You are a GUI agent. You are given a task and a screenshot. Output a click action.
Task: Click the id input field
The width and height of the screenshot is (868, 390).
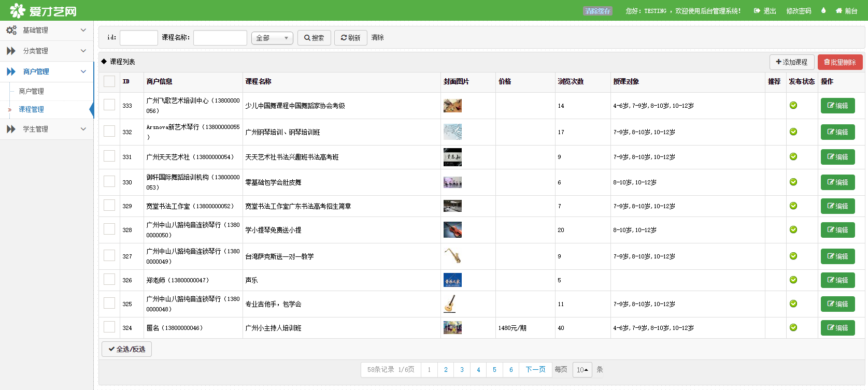pos(139,38)
